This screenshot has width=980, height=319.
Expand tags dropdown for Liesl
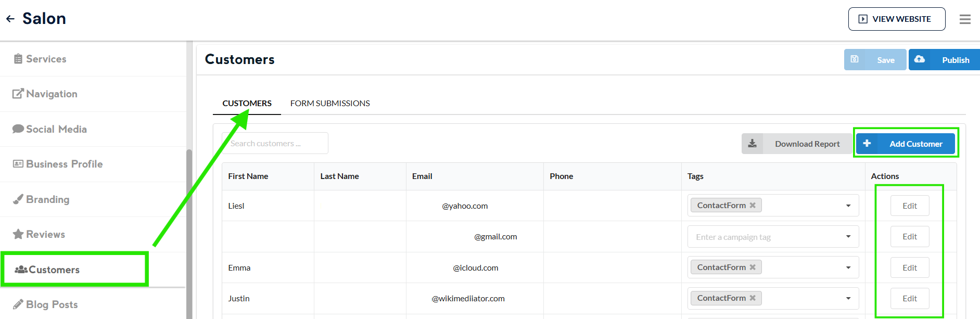coord(848,206)
